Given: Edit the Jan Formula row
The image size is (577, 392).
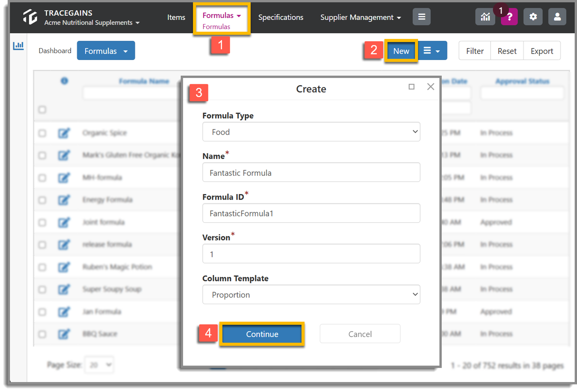Looking at the screenshot, I should point(64,312).
